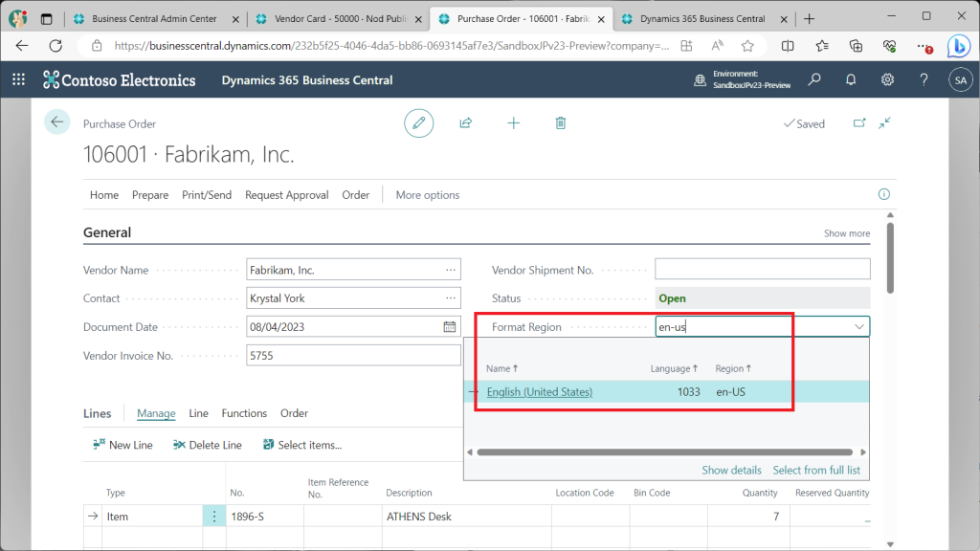Click the page vertical scrollbar thumb
This screenshot has width=980, height=551.
pyautogui.click(x=890, y=257)
